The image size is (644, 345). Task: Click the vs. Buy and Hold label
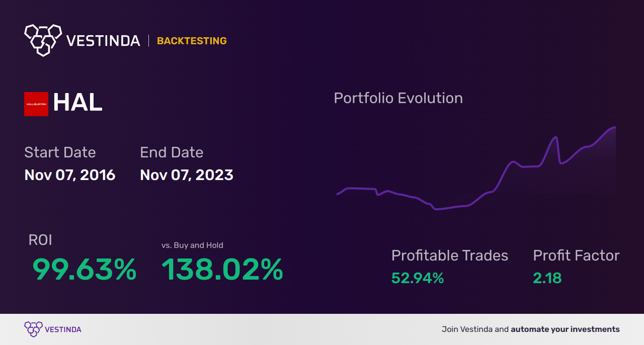(x=192, y=245)
